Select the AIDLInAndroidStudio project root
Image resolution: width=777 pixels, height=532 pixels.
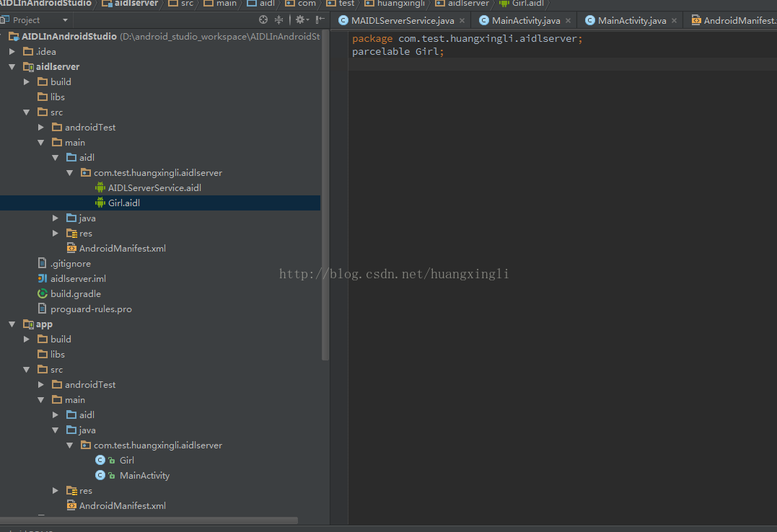click(x=69, y=36)
